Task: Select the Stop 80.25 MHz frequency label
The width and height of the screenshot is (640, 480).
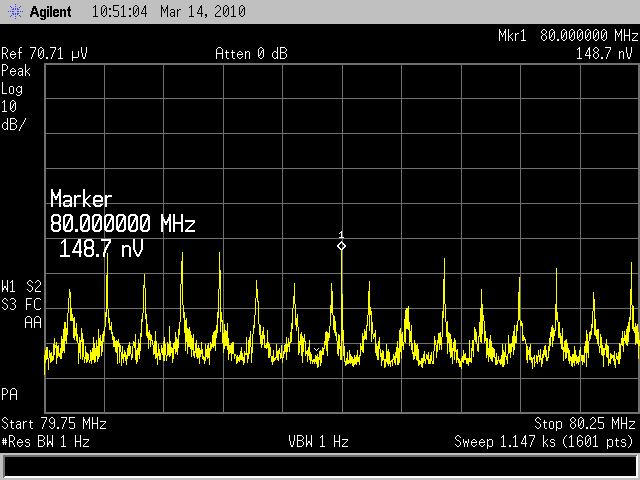Action: point(586,423)
